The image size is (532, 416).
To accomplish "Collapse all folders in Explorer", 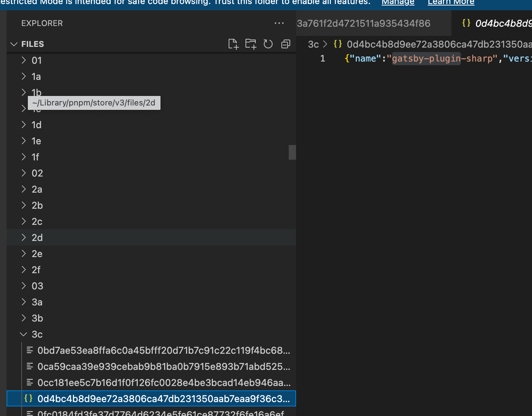I will (286, 44).
